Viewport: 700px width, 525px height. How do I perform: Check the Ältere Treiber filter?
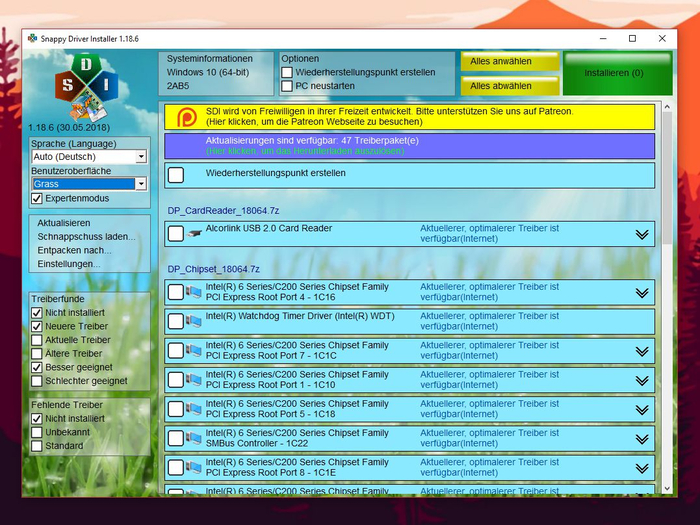point(37,354)
